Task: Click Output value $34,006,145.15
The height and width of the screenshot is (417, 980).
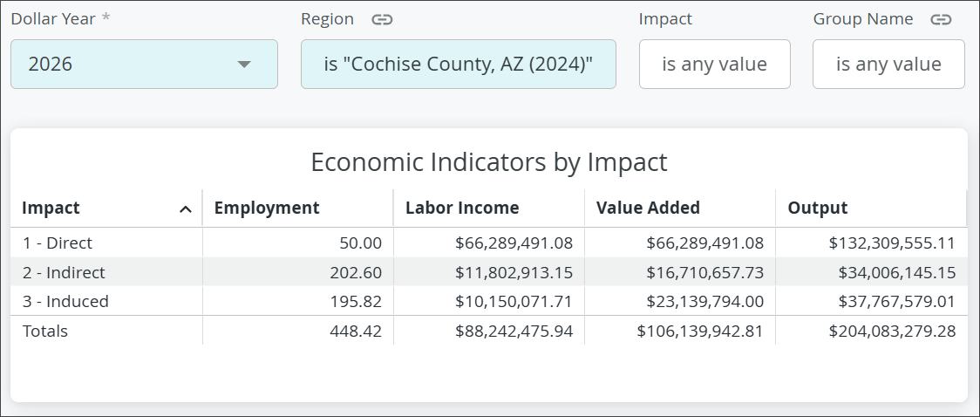Action: (897, 272)
